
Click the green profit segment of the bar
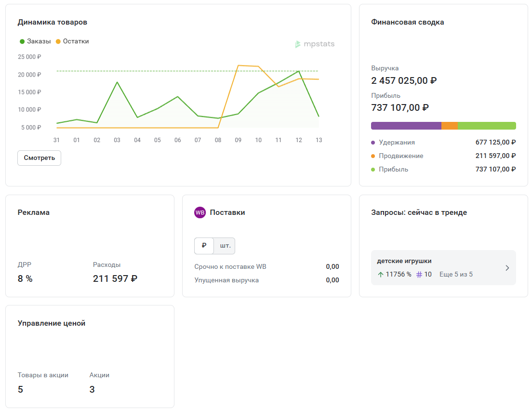(x=486, y=126)
